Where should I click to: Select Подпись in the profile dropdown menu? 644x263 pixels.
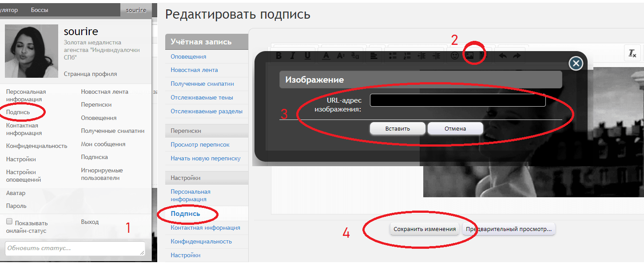tap(18, 112)
